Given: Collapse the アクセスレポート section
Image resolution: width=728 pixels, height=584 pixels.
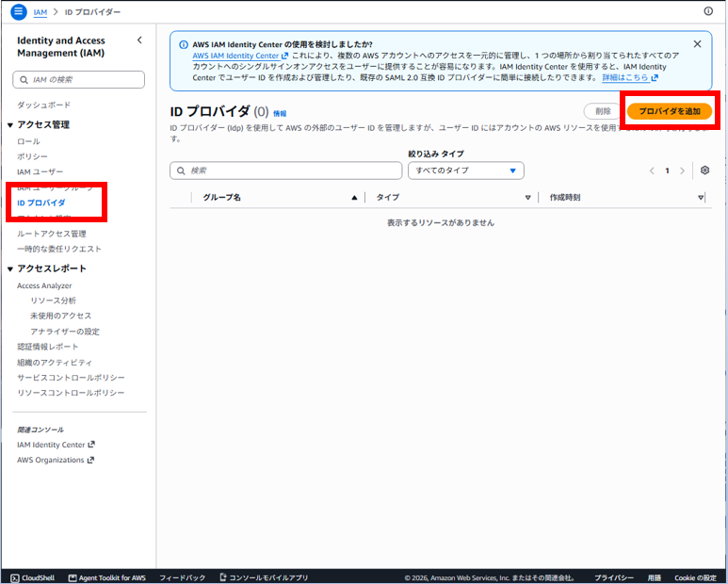Looking at the screenshot, I should 10,268.
